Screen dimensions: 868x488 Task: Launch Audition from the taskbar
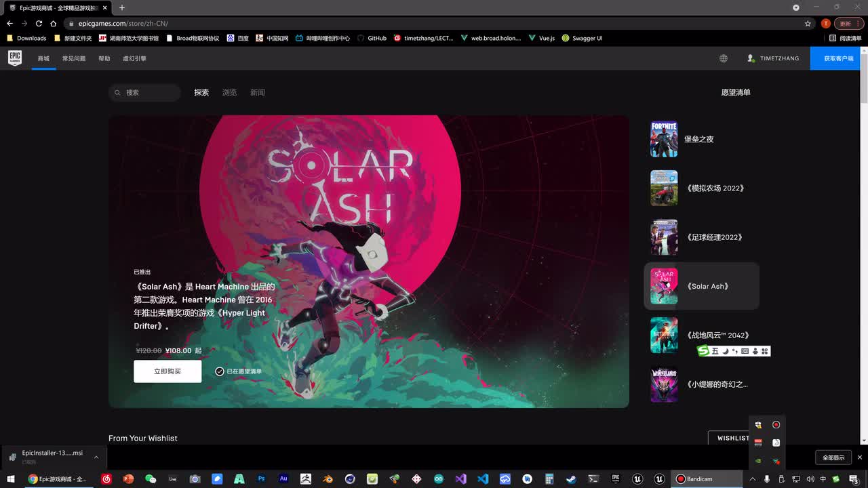point(283,479)
